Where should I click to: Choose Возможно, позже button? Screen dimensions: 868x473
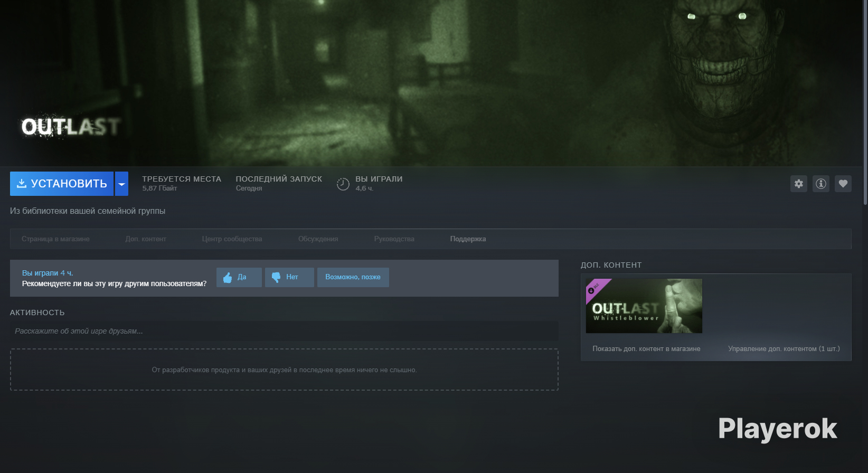pyautogui.click(x=353, y=277)
